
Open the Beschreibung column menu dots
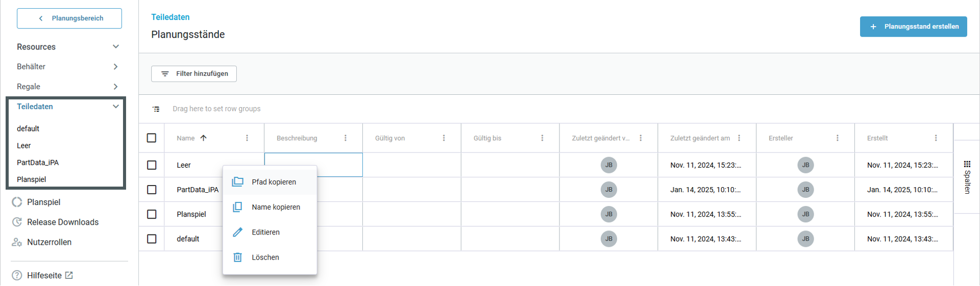[x=346, y=138]
